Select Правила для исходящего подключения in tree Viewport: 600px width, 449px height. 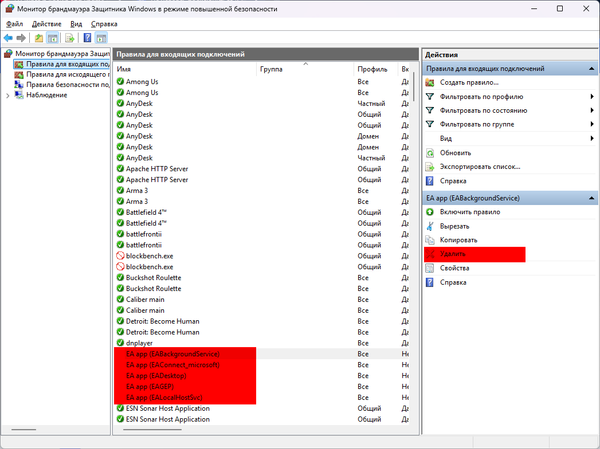67,74
